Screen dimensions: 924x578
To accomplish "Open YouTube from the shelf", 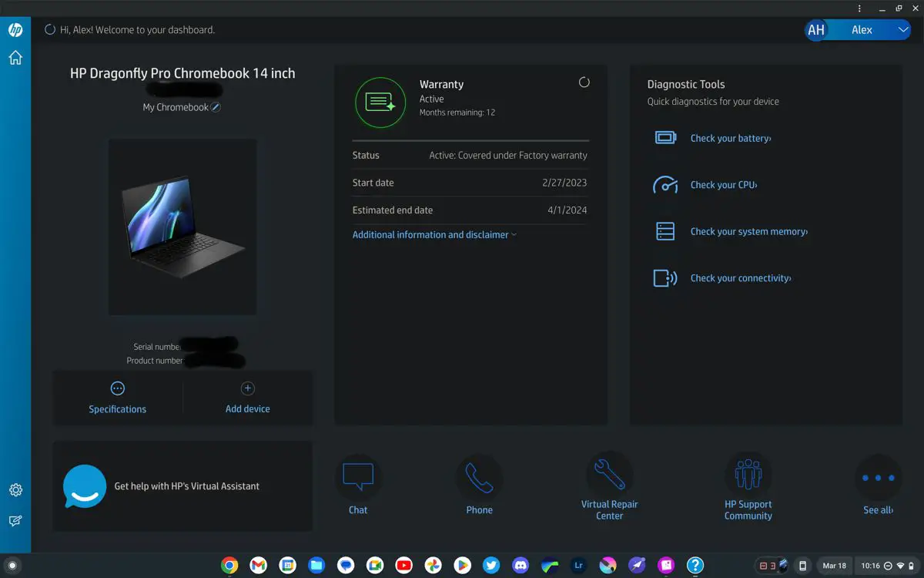I will (403, 566).
